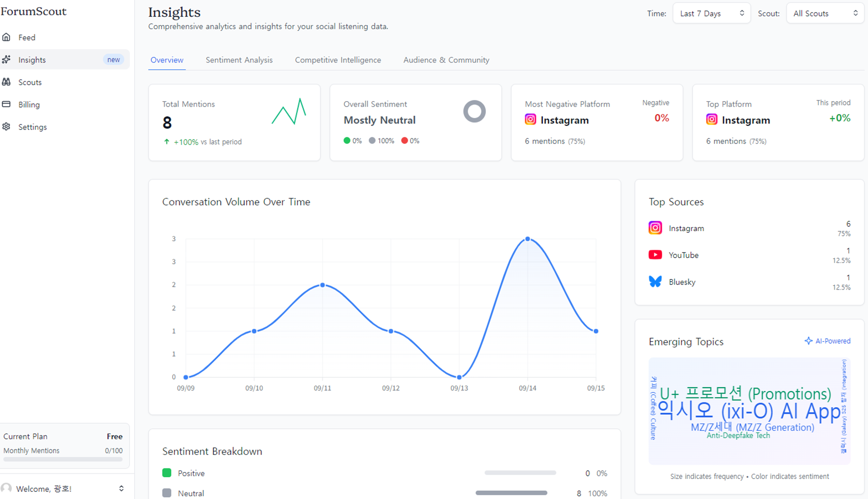Click the Positive green color swatch
868x499 pixels.
click(x=167, y=473)
